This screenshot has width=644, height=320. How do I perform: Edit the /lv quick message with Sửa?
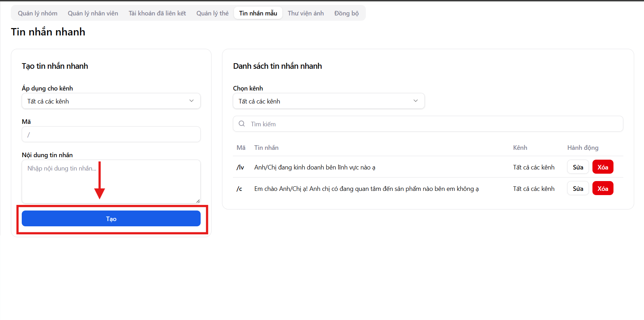pos(578,167)
